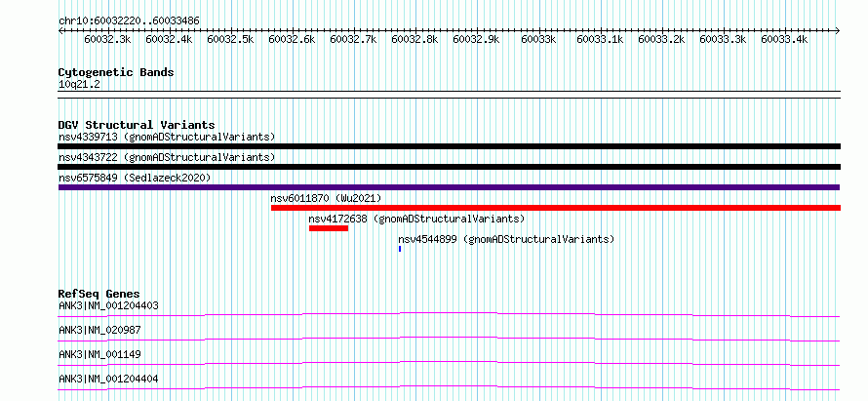The height and width of the screenshot is (401, 868).
Task: Click the magenta line under ANK3|NM_001204403
Action: click(x=449, y=314)
